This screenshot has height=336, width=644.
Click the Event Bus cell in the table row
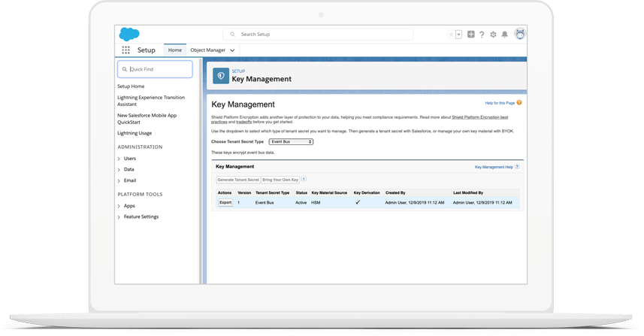coord(265,202)
